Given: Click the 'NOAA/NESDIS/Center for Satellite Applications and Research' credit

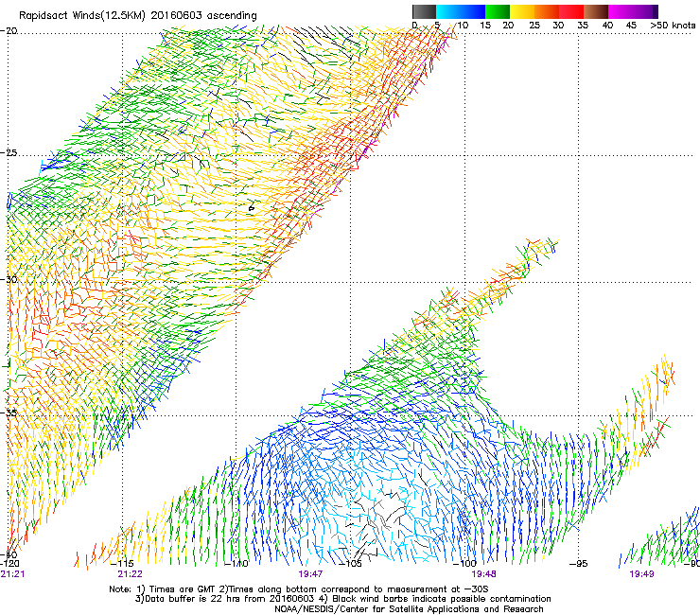Looking at the screenshot, I should (409, 609).
